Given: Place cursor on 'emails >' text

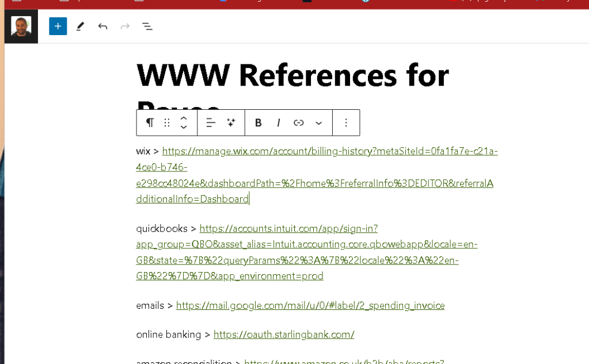Looking at the screenshot, I should pos(154,305).
